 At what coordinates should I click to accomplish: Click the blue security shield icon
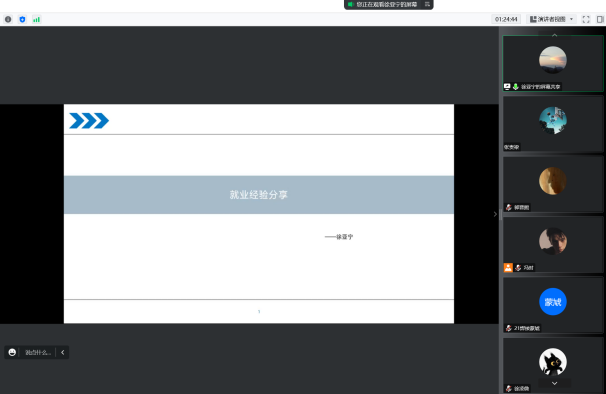click(x=22, y=19)
